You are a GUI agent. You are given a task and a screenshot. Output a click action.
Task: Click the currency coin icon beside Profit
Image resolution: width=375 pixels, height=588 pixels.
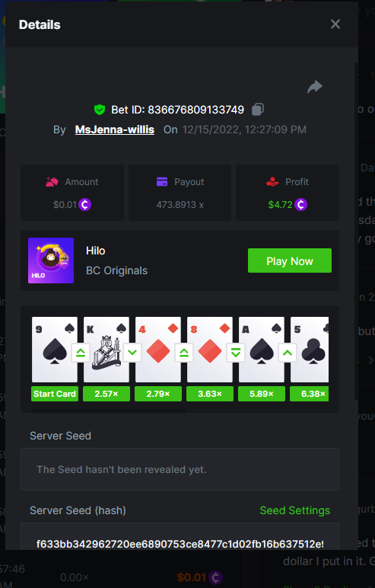pyautogui.click(x=300, y=204)
